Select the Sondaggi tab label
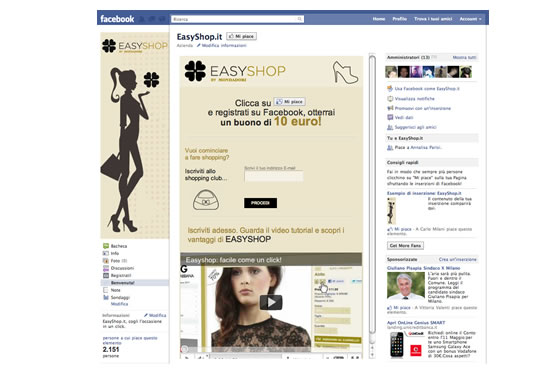The height and width of the screenshot is (382, 560). [120, 297]
